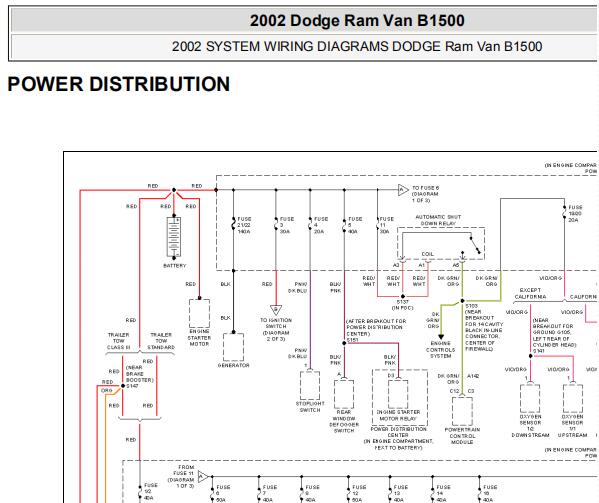The image size is (599, 503).
Task: Click the triangle B connector above "TO IGNITION SWITCH"
Action: tap(276, 309)
